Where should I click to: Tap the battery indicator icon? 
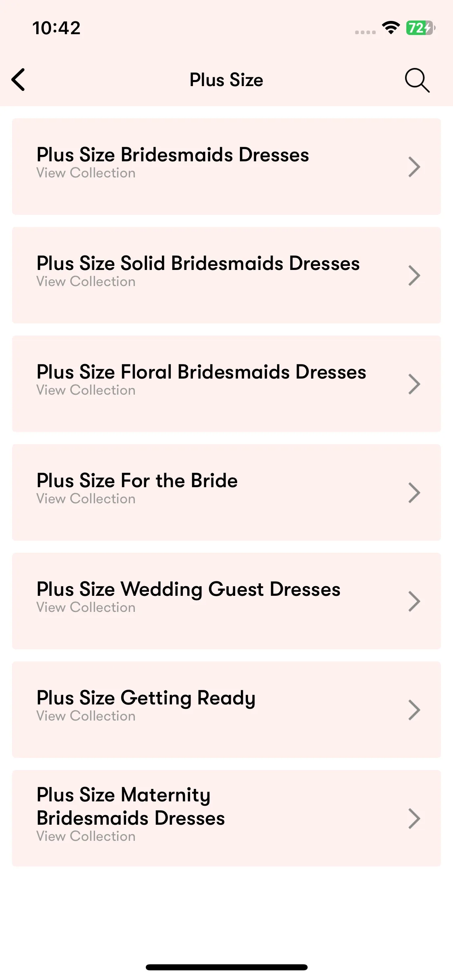[420, 28]
